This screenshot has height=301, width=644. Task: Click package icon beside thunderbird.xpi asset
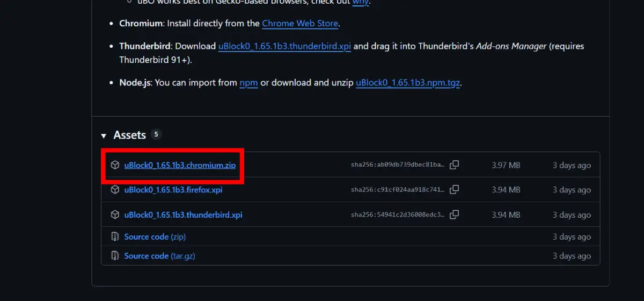click(115, 215)
